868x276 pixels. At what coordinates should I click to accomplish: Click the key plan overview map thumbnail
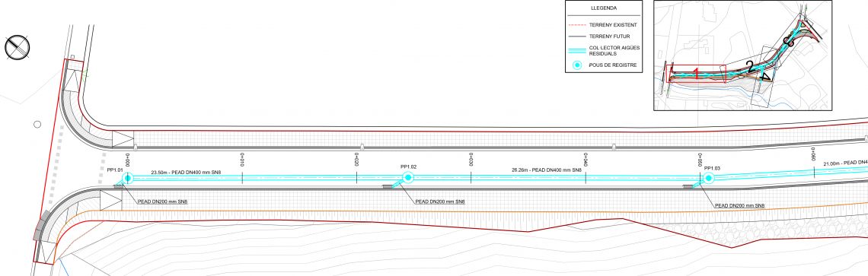[x=742, y=56]
